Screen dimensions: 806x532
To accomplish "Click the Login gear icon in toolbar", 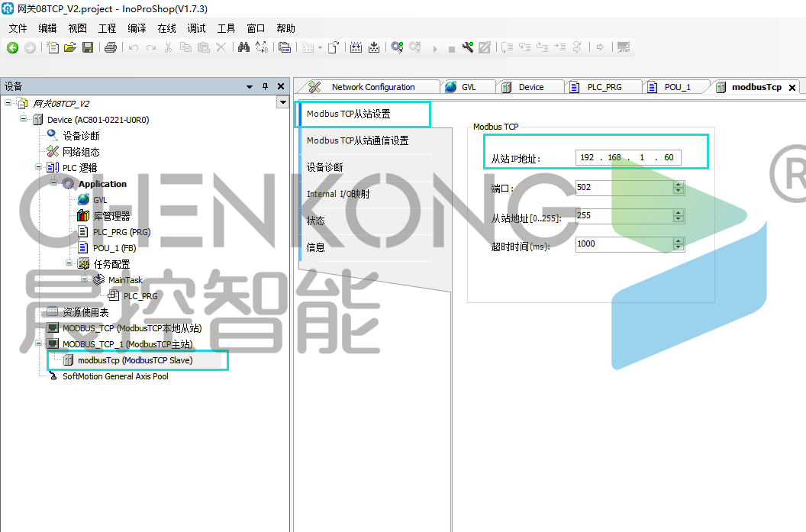I will [x=396, y=47].
